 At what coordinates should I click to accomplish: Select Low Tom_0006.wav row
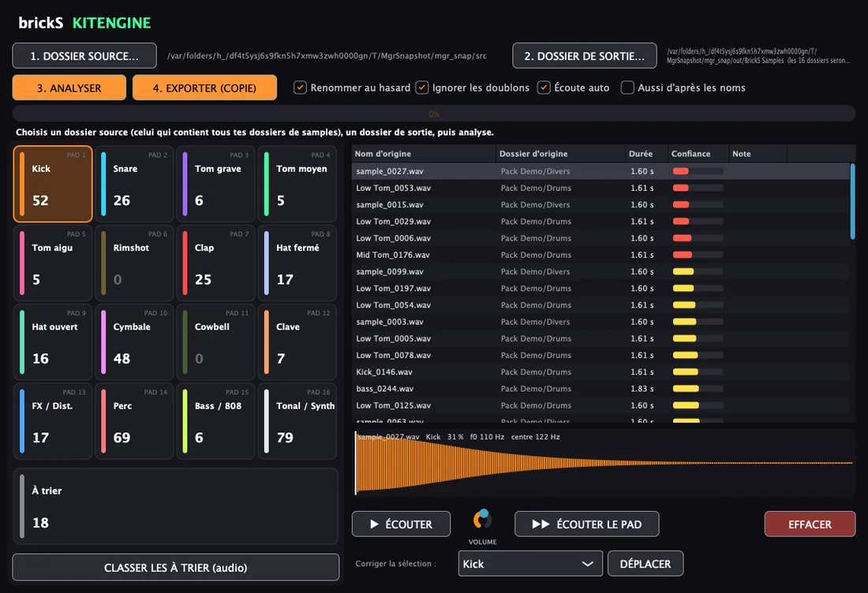tap(600, 238)
